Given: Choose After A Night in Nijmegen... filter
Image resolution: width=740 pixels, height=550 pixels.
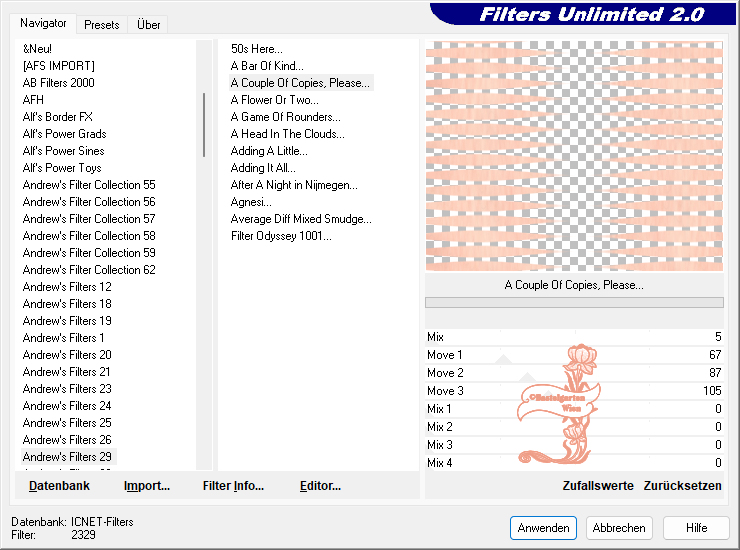Looking at the screenshot, I should 294,185.
